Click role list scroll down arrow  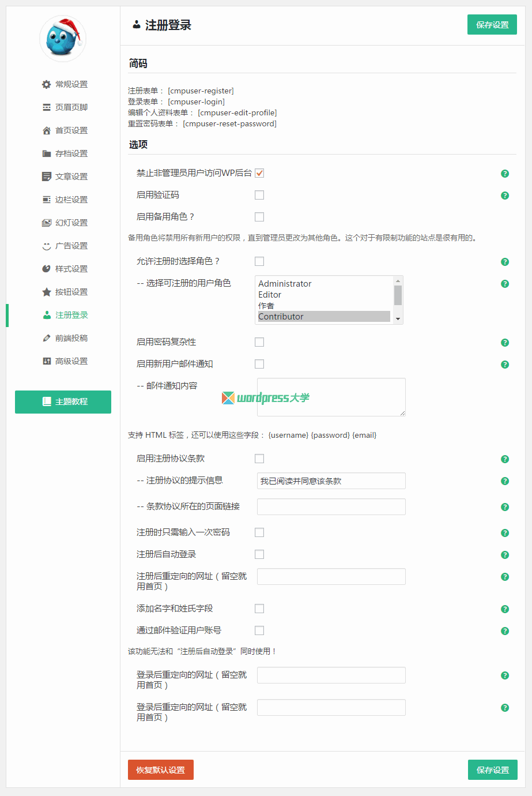398,319
